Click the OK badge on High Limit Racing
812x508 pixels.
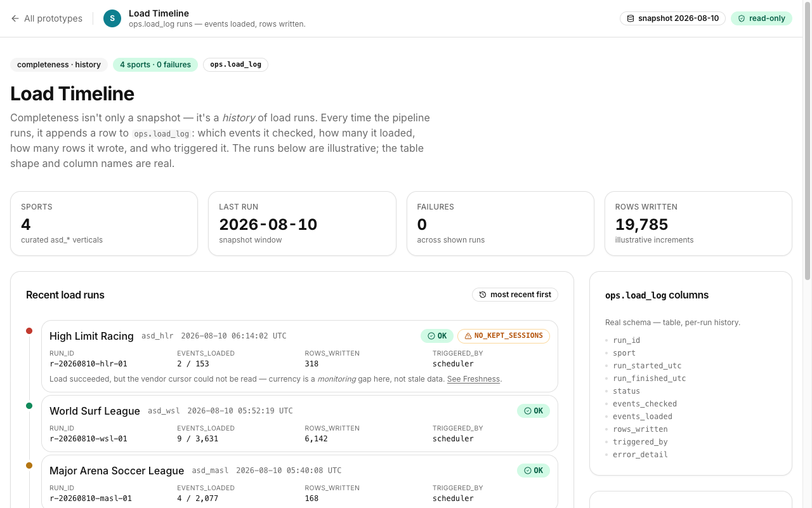click(x=437, y=336)
